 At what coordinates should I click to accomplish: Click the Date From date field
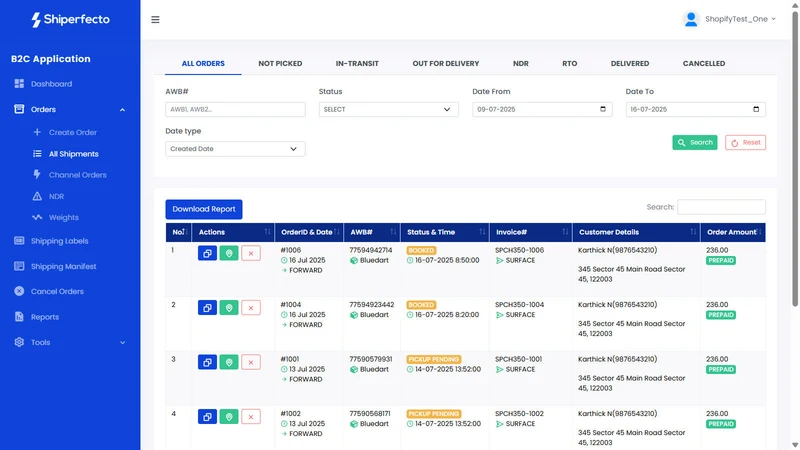(542, 109)
